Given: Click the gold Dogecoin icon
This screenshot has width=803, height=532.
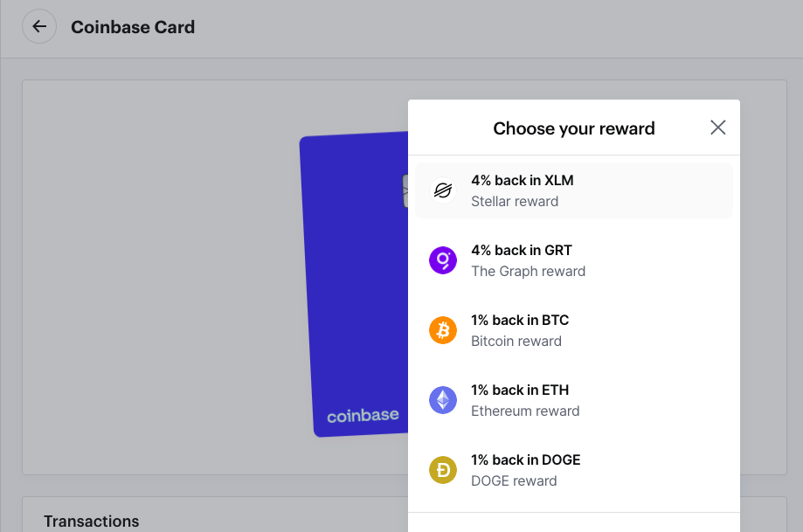Looking at the screenshot, I should click(443, 470).
